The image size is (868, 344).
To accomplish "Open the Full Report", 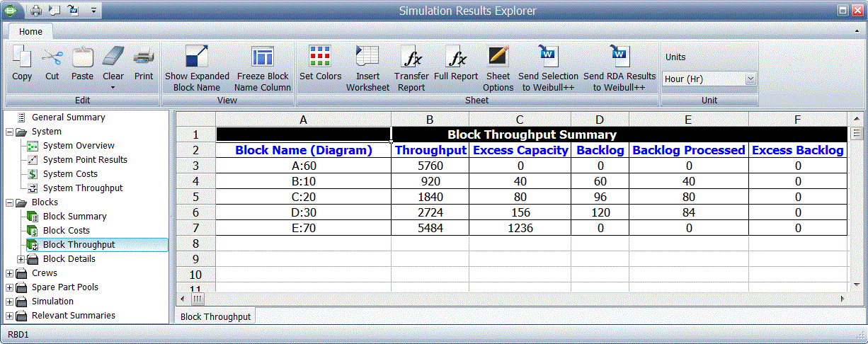I will click(x=455, y=57).
